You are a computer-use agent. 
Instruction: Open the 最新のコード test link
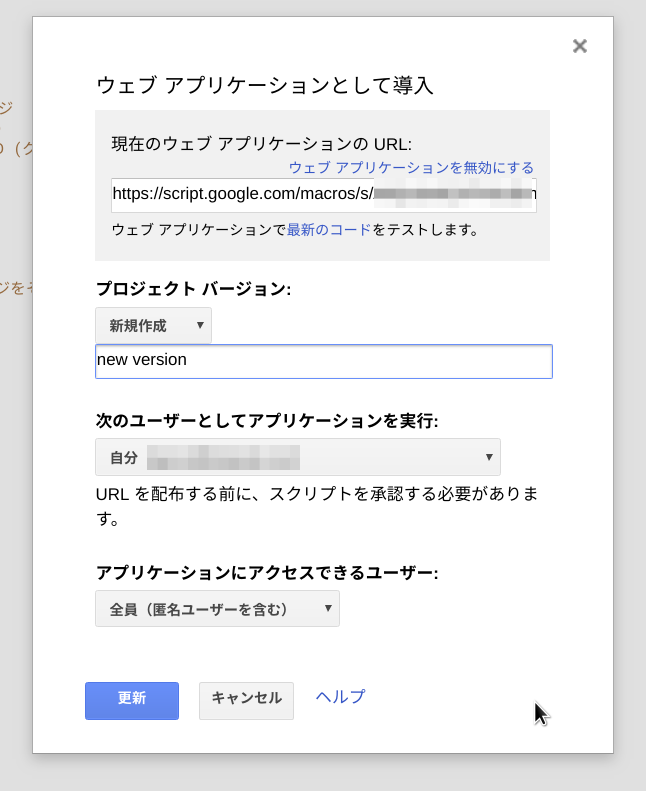coord(329,229)
